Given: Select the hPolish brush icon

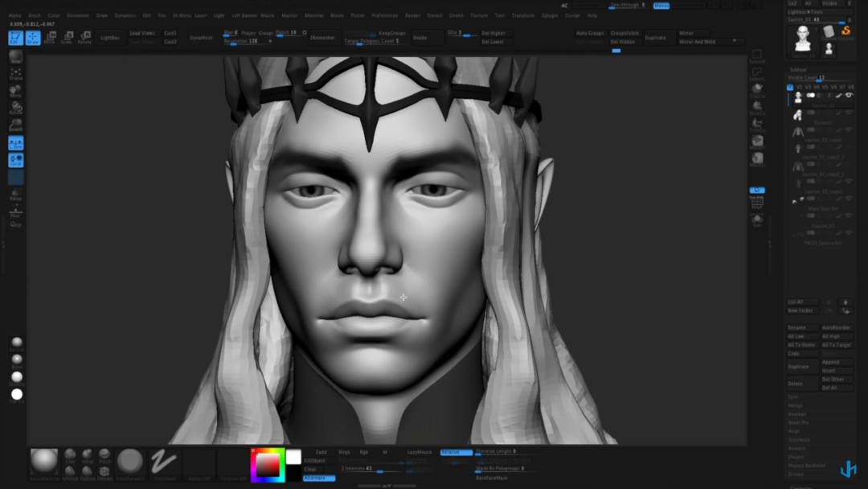Looking at the screenshot, I should [70, 473].
